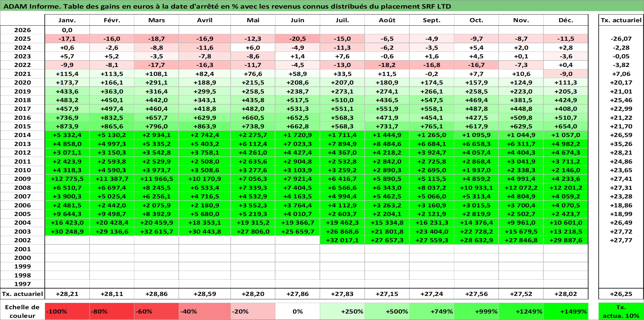Select the Août column header
The height and width of the screenshot is (320, 644).
[387, 20]
